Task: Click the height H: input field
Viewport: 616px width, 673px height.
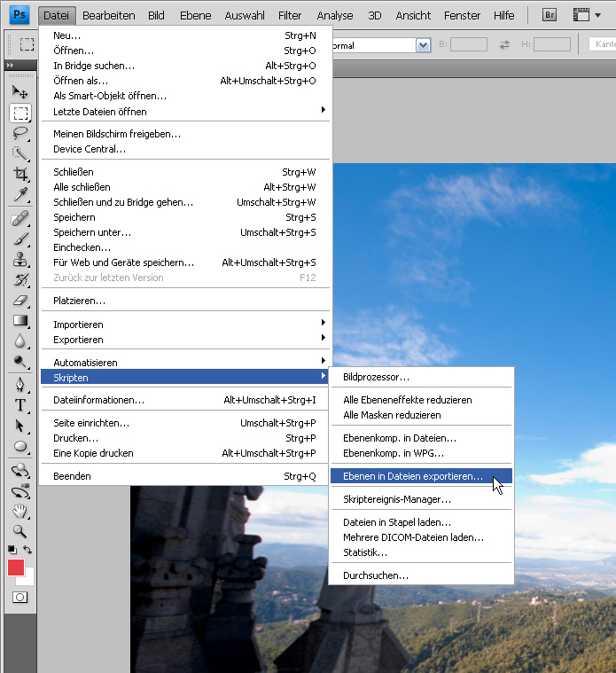Action: click(x=552, y=44)
